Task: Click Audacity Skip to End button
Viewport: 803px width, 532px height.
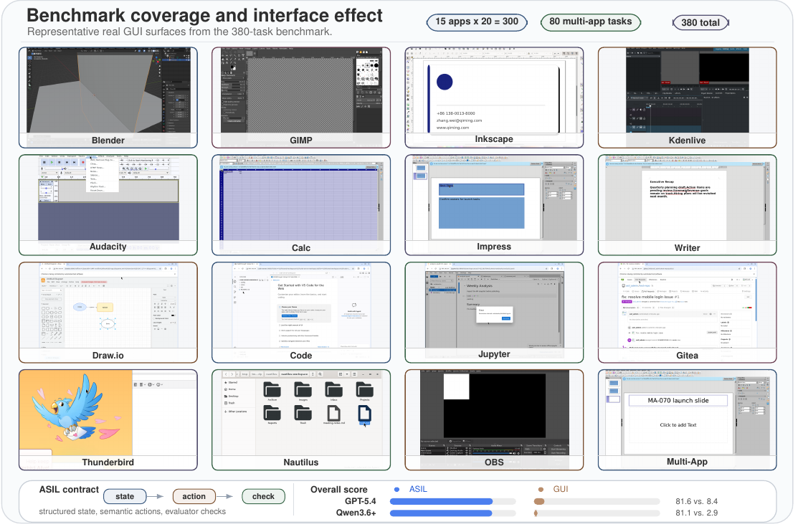Action: click(x=75, y=162)
